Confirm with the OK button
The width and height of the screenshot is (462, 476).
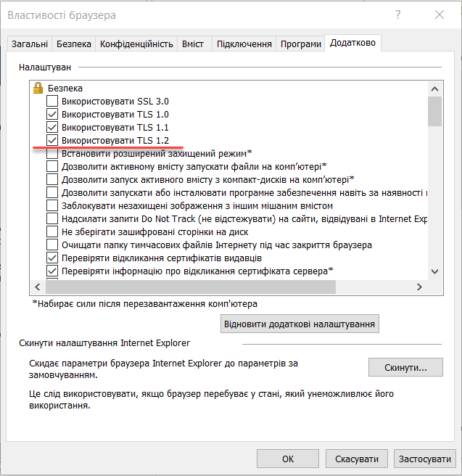pyautogui.click(x=288, y=459)
